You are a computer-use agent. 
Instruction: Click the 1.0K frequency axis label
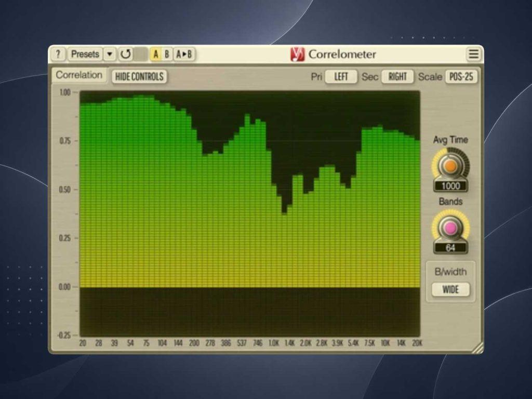(x=273, y=343)
